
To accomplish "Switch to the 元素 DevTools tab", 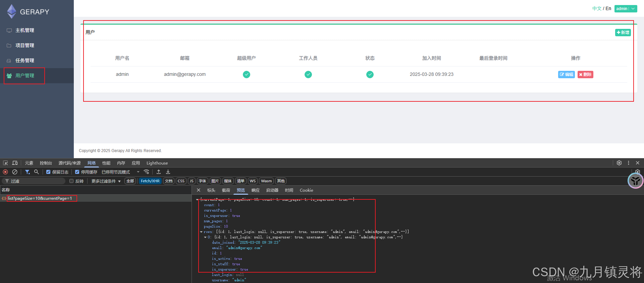I will [x=29, y=163].
